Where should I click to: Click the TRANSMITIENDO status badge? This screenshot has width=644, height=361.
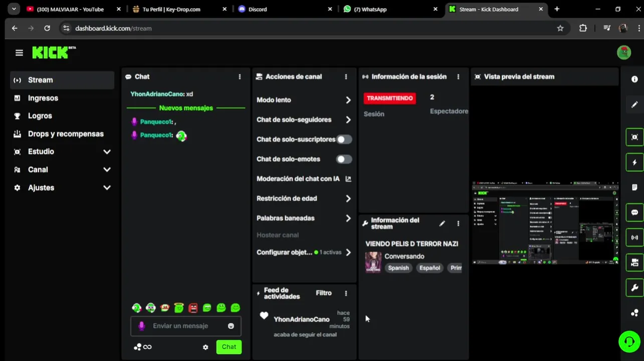pos(389,98)
